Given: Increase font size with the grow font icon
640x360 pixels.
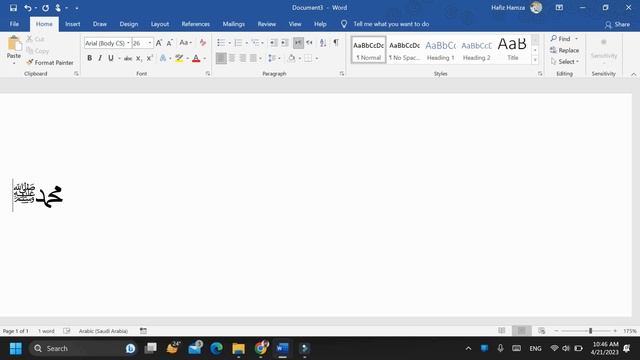Looking at the screenshot, I should click(159, 43).
